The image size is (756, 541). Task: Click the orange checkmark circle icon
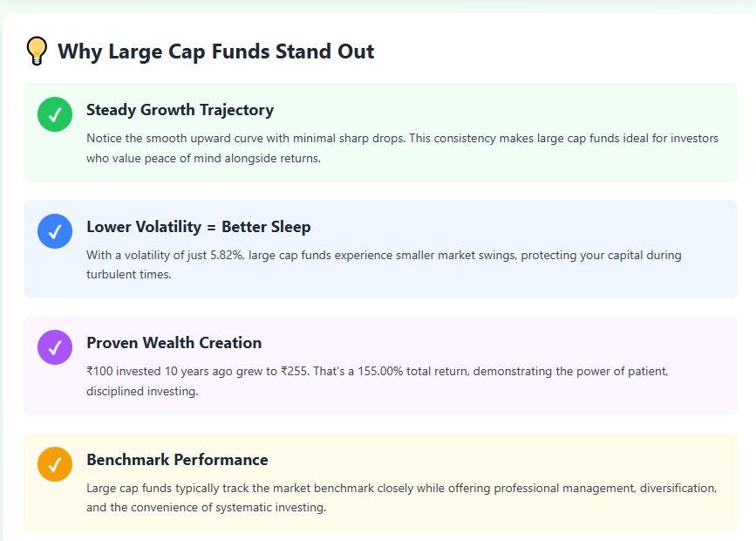pyautogui.click(x=55, y=464)
